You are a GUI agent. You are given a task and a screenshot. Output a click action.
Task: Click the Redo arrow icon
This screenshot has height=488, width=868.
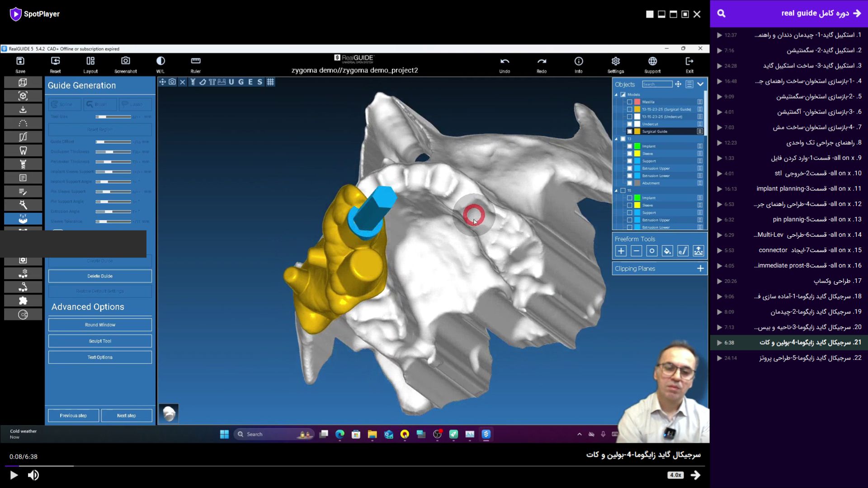tap(542, 61)
